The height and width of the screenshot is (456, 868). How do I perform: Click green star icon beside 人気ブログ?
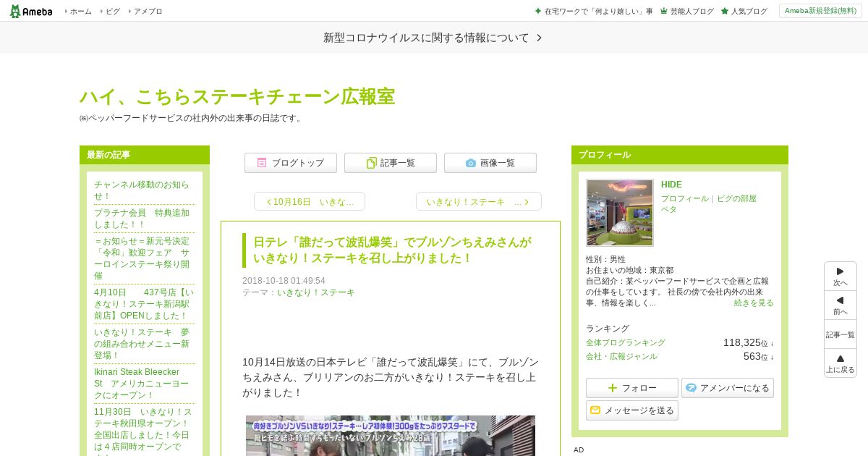coord(725,12)
